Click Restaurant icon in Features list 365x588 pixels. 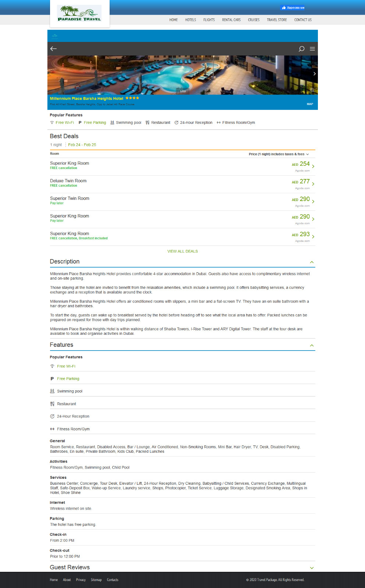pyautogui.click(x=52, y=404)
